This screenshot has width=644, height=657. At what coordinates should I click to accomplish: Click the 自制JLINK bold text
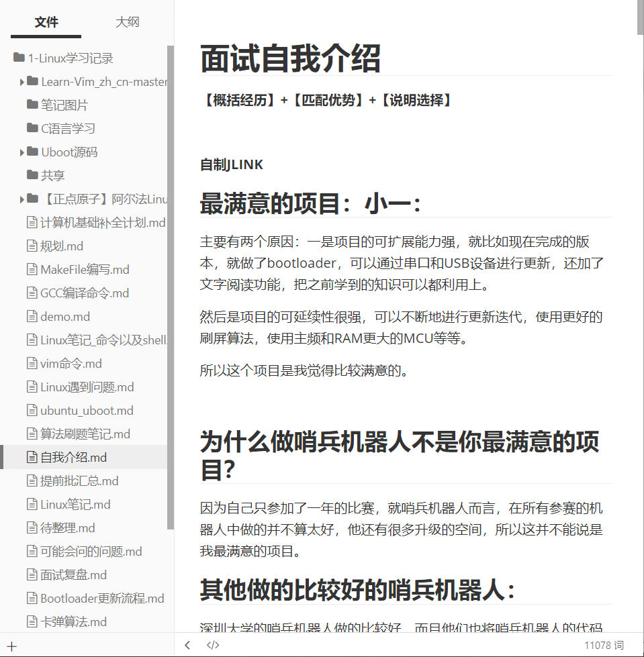(232, 164)
